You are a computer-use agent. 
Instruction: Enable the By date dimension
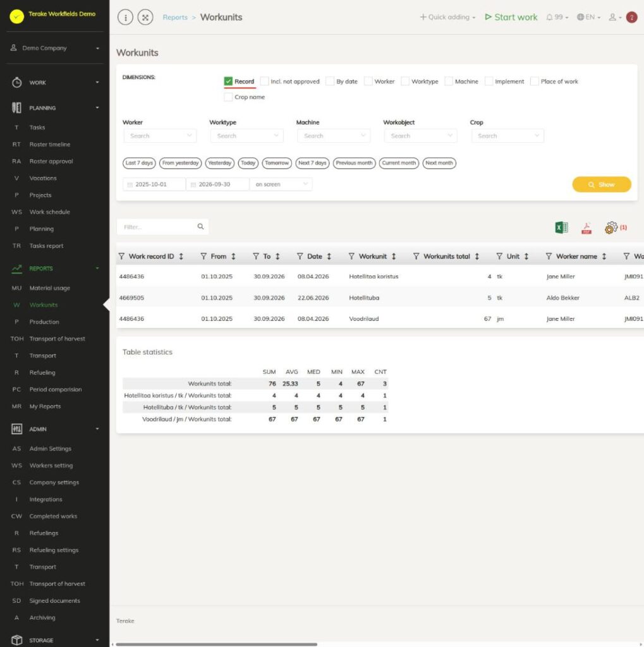click(x=330, y=82)
